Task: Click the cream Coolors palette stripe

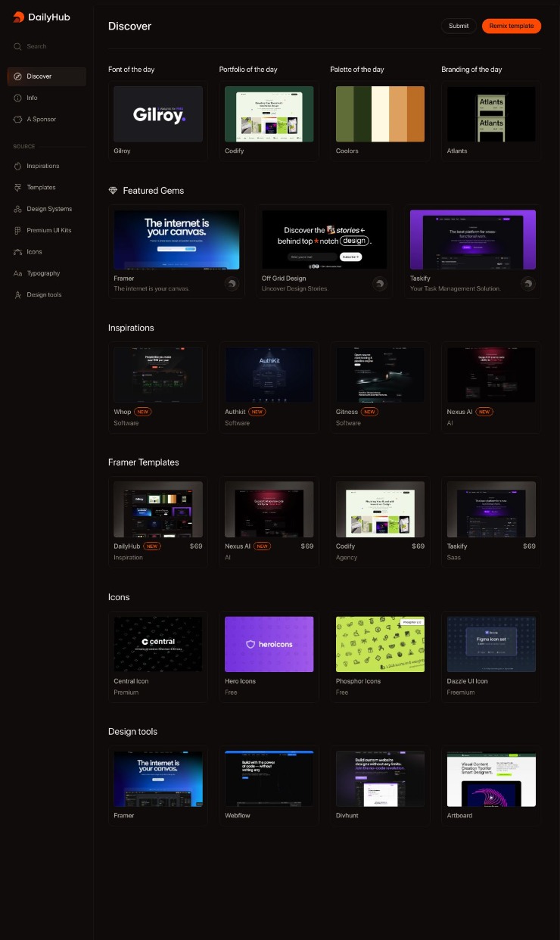Action: click(x=380, y=114)
